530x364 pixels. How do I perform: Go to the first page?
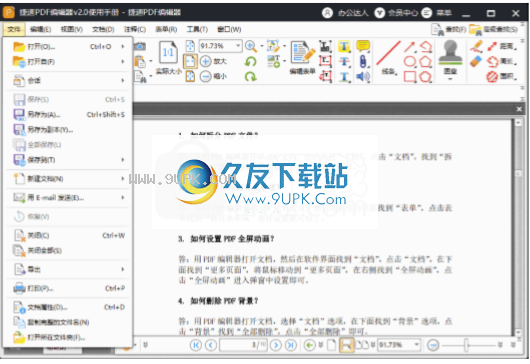[x=196, y=345]
